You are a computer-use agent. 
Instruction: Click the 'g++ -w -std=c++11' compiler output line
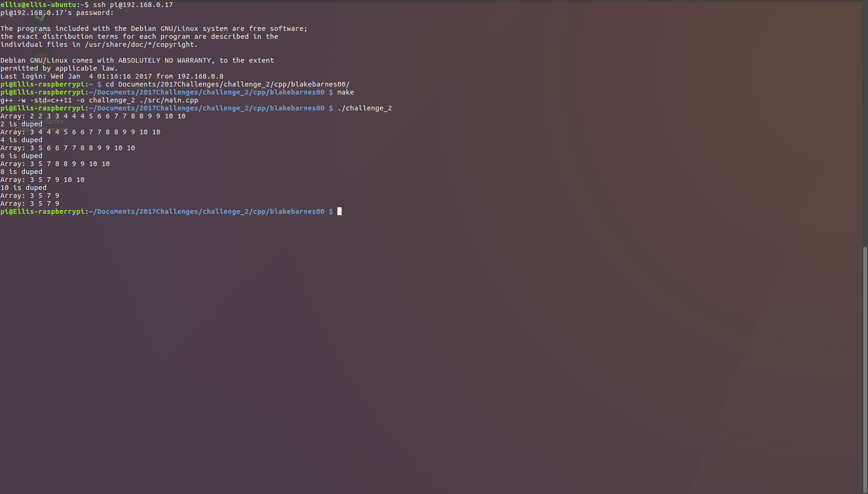coord(99,100)
